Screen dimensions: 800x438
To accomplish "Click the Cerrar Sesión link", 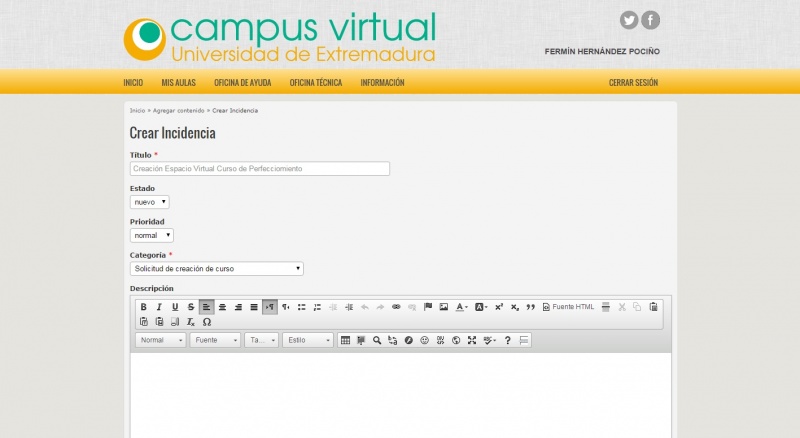I will pos(633,83).
